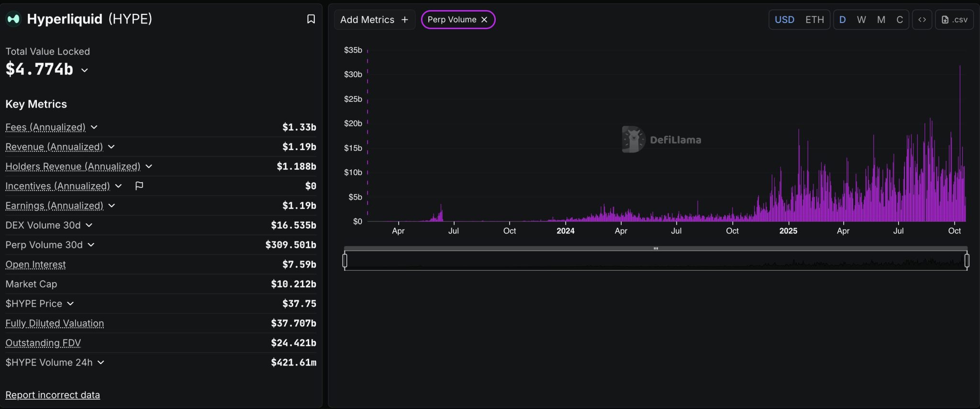This screenshot has width=980, height=409.
Task: Select USD chart denomination
Action: [x=784, y=20]
